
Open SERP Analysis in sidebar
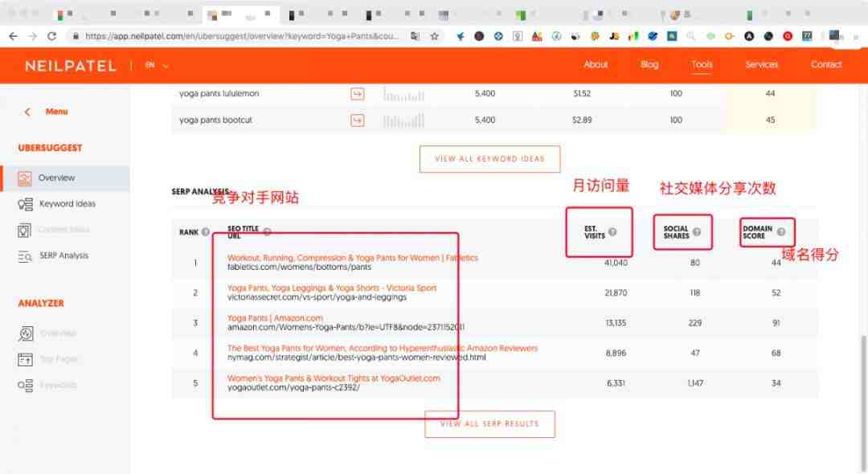[x=63, y=255]
